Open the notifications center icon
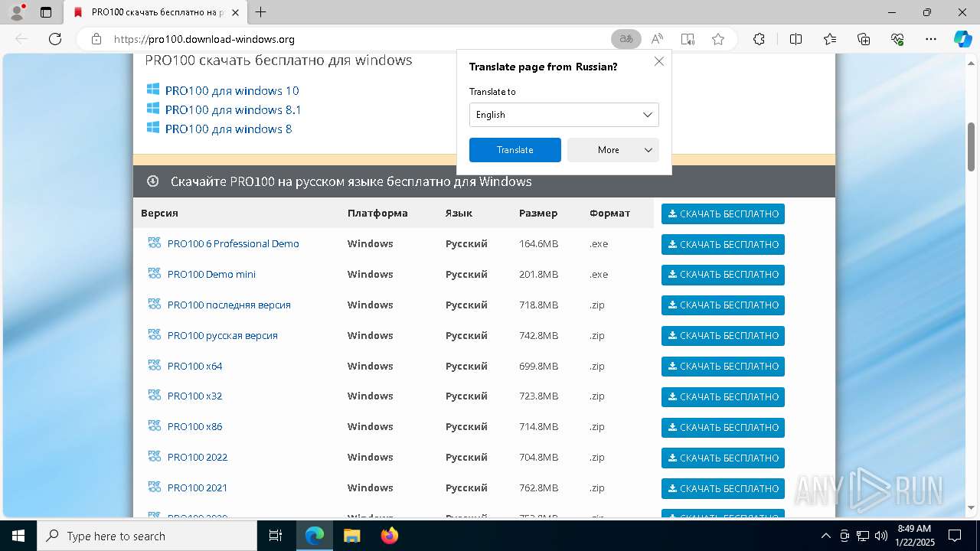The height and width of the screenshot is (551, 980). pos(955,536)
